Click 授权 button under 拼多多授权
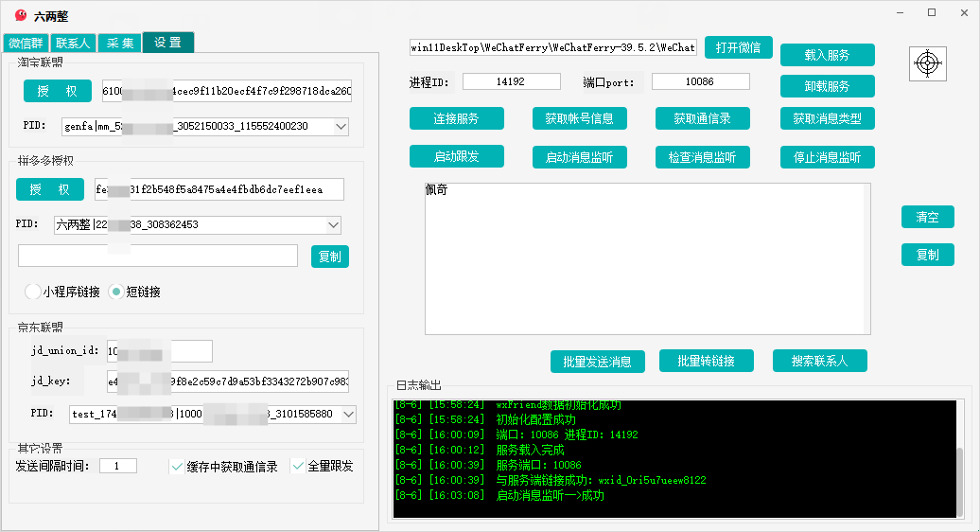The image size is (980, 532). [x=50, y=189]
